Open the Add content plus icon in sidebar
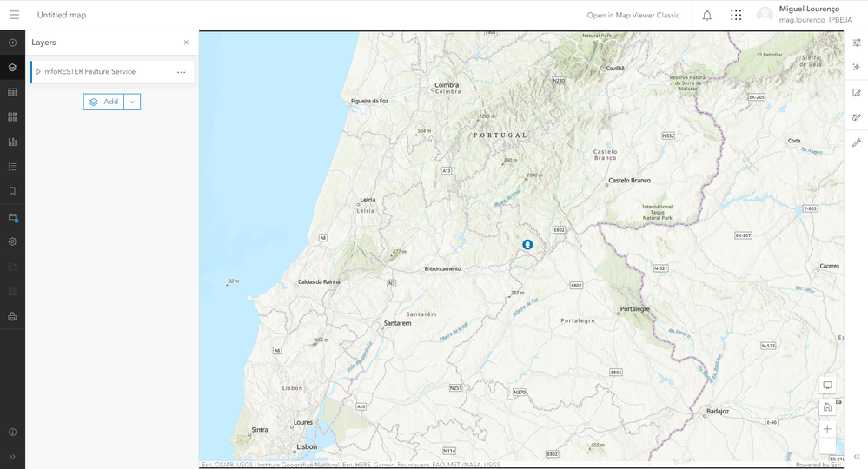868x469 pixels. pyautogui.click(x=12, y=43)
